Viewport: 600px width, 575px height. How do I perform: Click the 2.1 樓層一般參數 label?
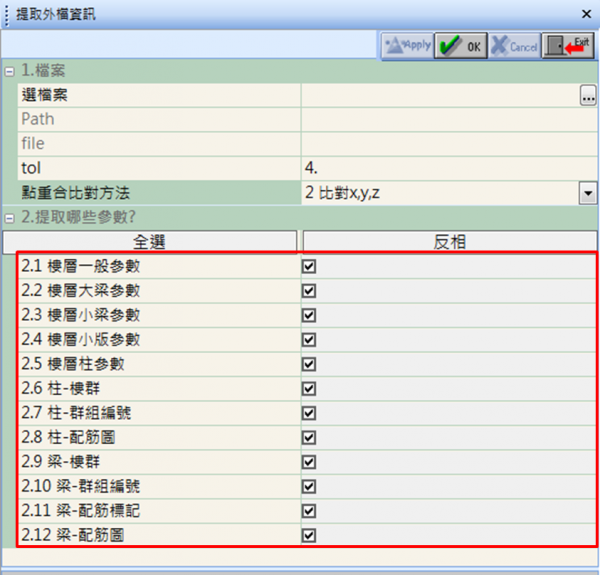81,266
